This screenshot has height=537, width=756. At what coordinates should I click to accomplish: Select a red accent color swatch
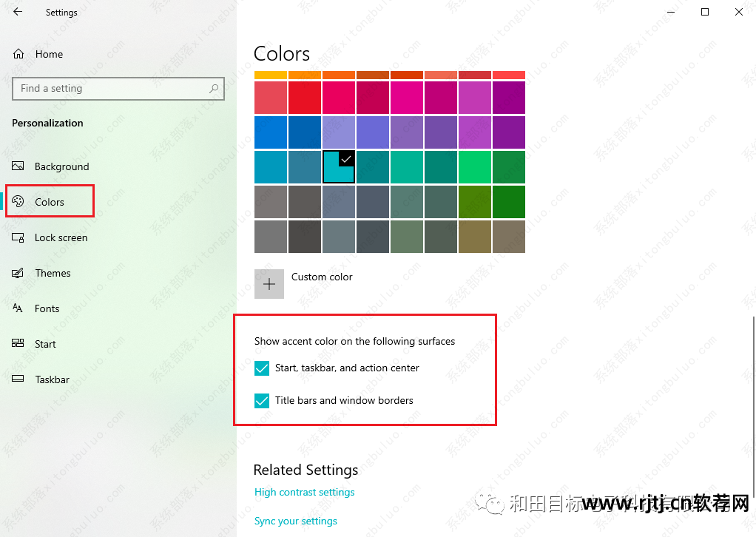304,98
